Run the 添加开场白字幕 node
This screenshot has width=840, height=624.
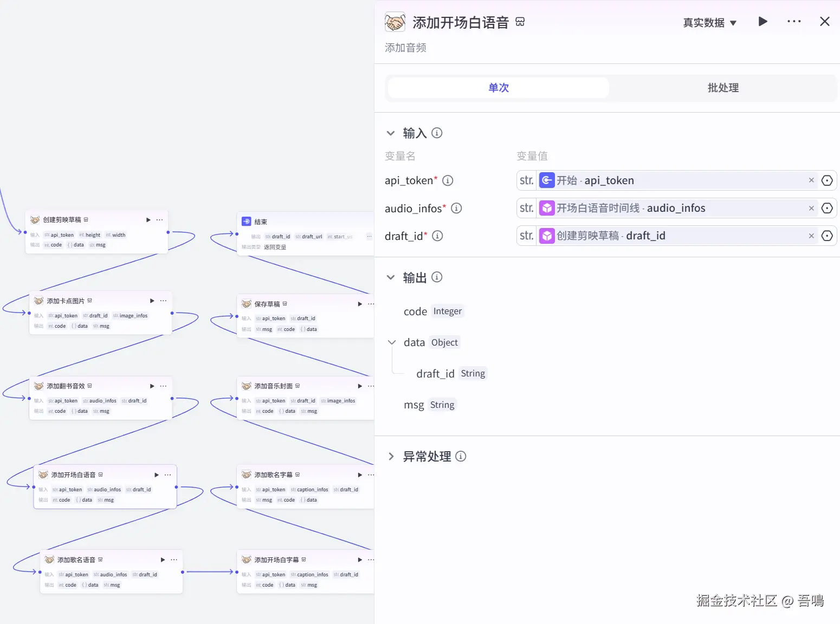pos(360,560)
